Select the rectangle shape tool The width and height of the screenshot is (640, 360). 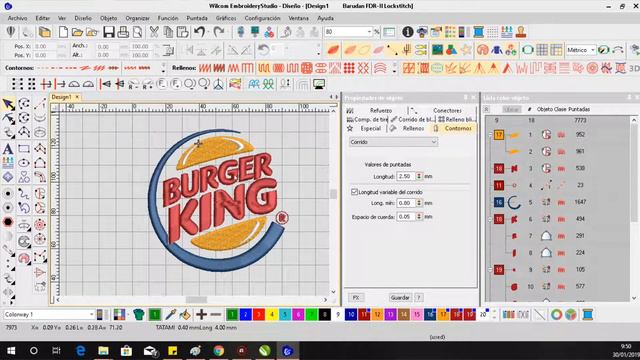(24, 149)
